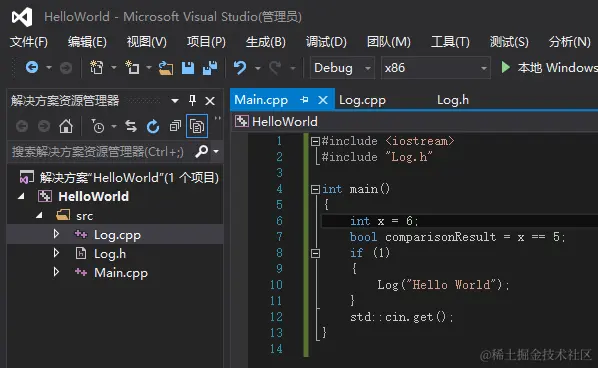
Task: Open the add item dropdown arrow
Action: (x=149, y=68)
